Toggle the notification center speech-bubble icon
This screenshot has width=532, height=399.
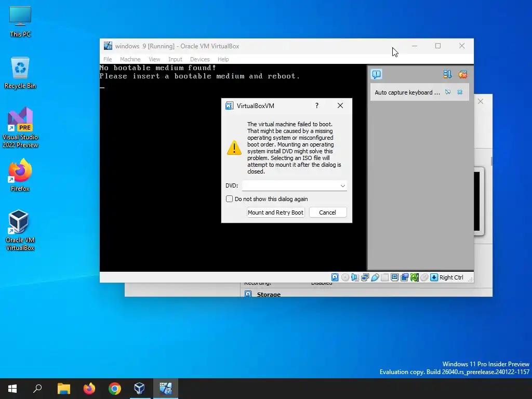(376, 74)
